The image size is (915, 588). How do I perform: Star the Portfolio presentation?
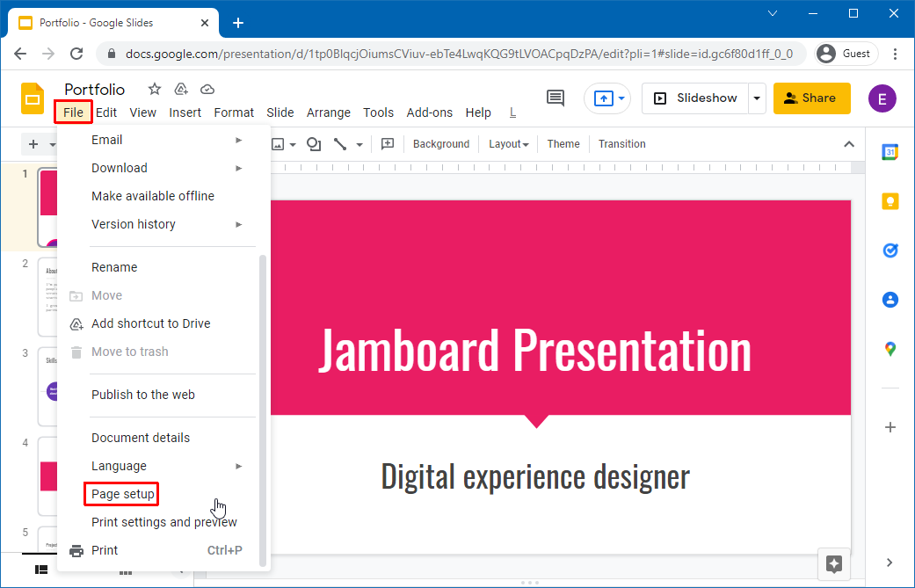coord(155,89)
